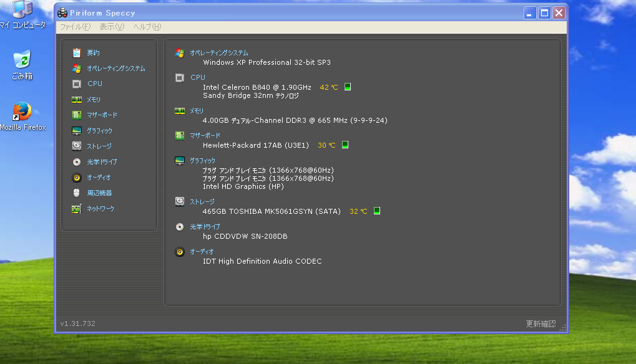636x364 pixels.
Task: Click the ストレージ icon in summary panel
Action: tap(180, 201)
